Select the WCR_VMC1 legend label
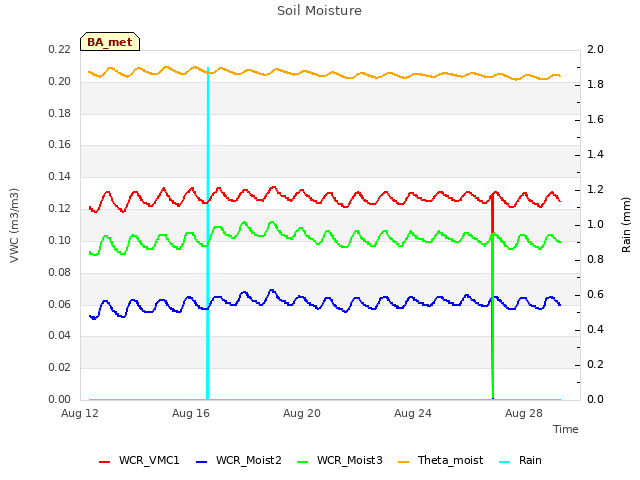 point(149,460)
